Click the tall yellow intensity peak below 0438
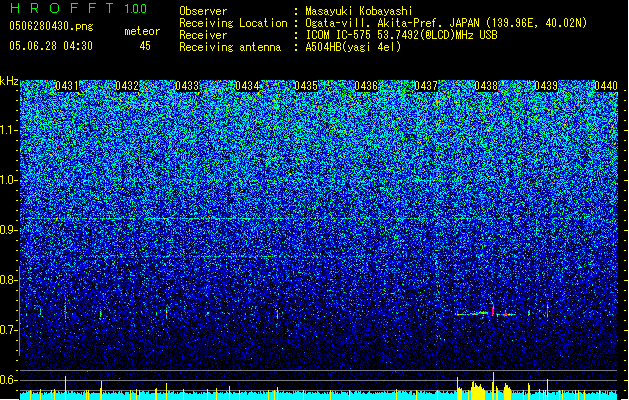 coord(493,385)
